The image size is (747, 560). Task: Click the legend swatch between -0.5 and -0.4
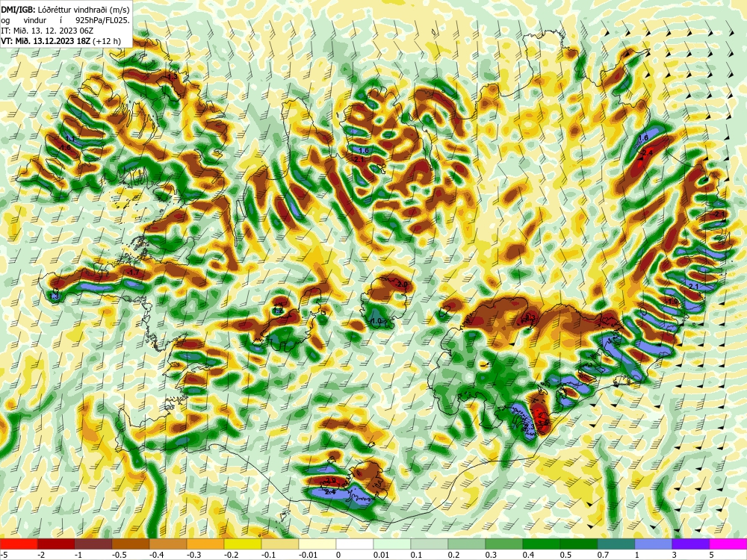click(x=131, y=544)
